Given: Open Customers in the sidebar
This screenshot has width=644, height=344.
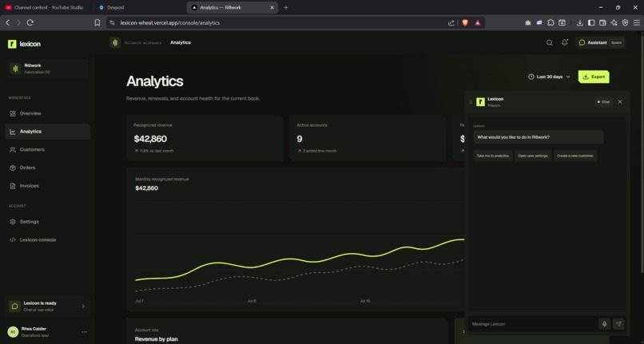Looking at the screenshot, I should tap(48, 149).
